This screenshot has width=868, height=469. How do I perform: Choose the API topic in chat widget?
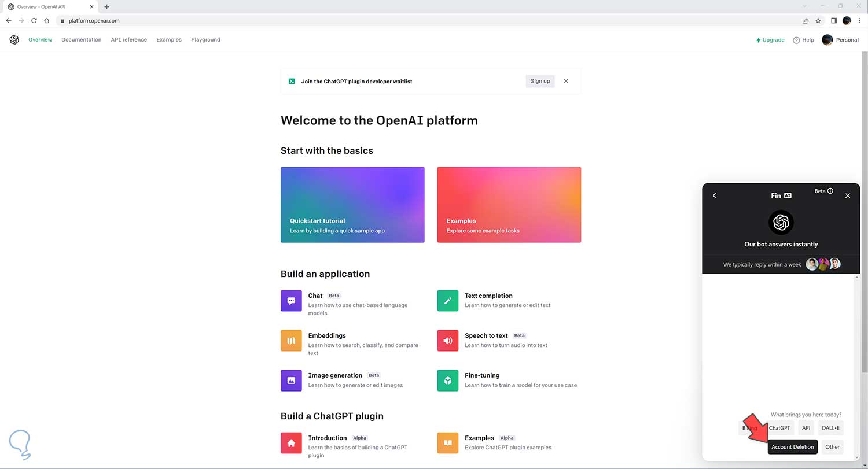point(806,429)
